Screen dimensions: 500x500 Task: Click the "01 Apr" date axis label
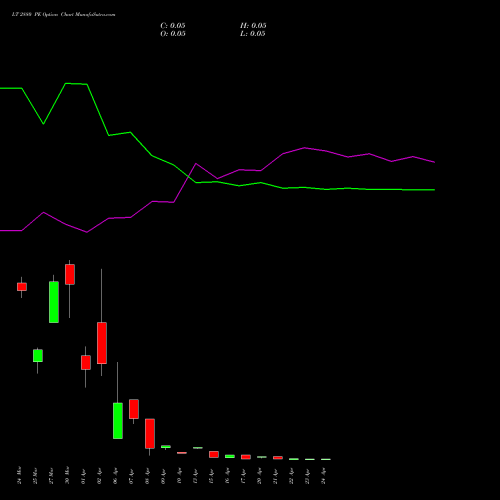[83, 476]
